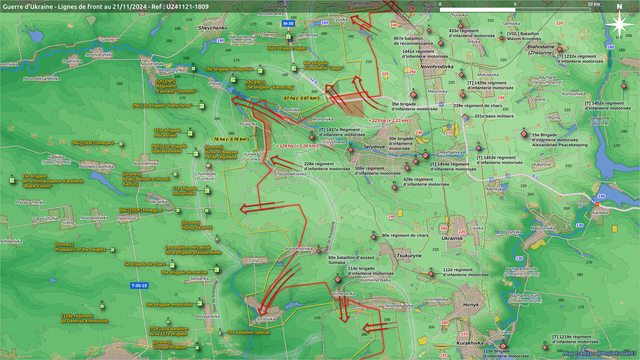Click the M-30 road shield
The width and height of the screenshot is (640, 360).
click(289, 24)
